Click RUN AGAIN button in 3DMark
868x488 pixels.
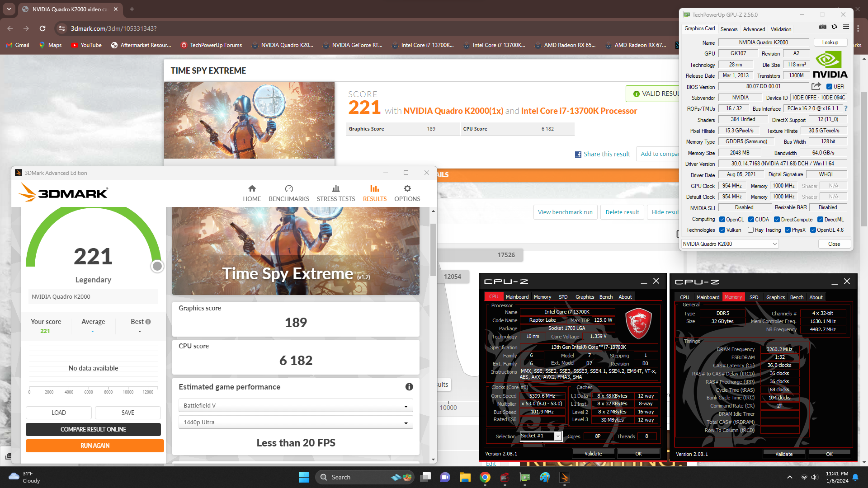point(95,446)
